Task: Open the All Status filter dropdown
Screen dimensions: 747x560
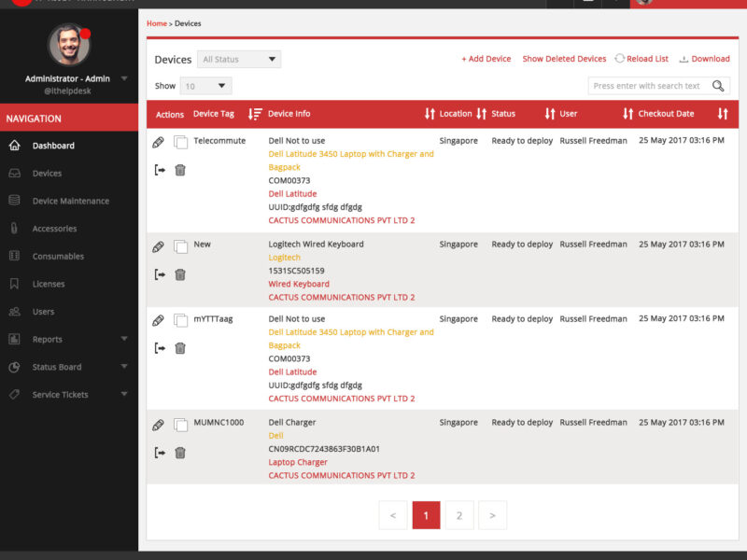Action: coord(239,60)
